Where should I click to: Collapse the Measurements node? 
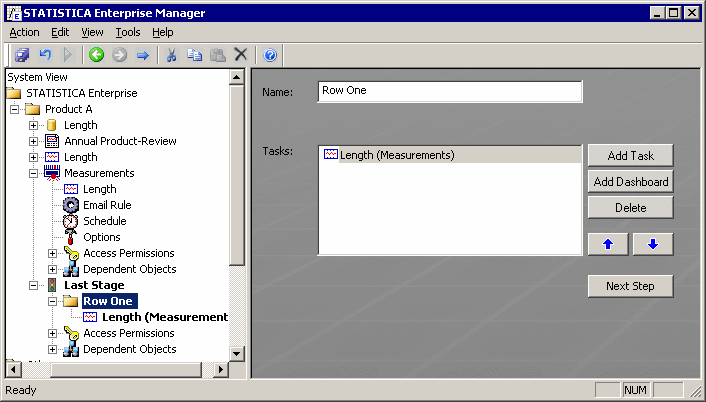33,173
